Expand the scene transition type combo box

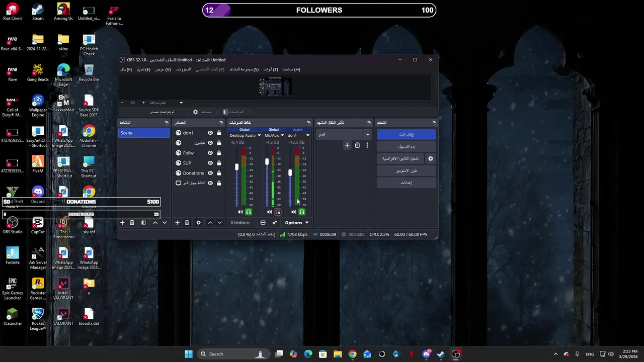click(x=345, y=134)
